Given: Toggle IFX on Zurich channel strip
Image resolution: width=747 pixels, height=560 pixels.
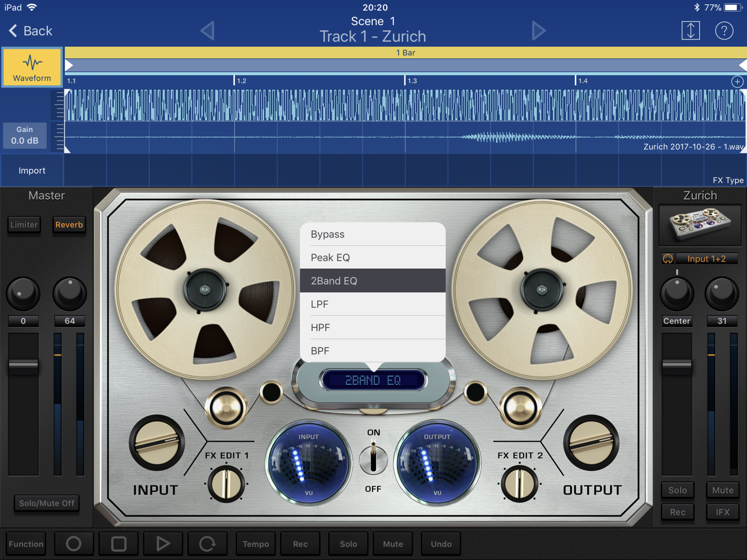Looking at the screenshot, I should pyautogui.click(x=723, y=512).
